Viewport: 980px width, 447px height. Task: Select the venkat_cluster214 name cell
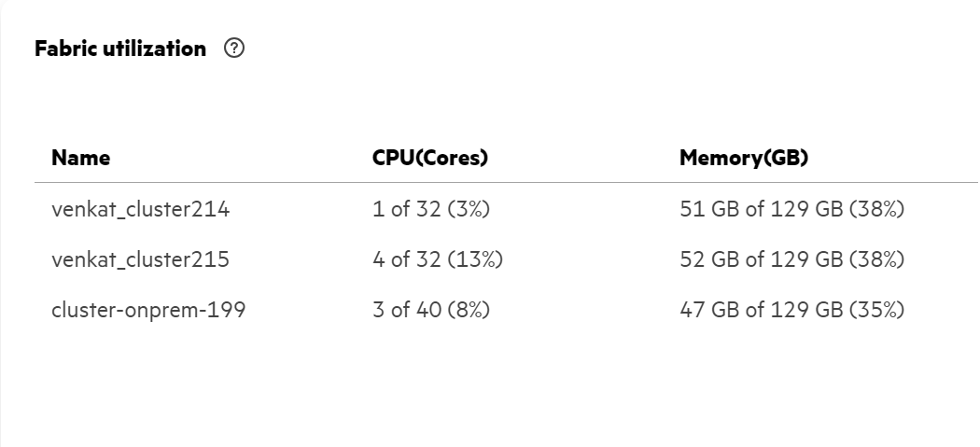click(x=141, y=209)
